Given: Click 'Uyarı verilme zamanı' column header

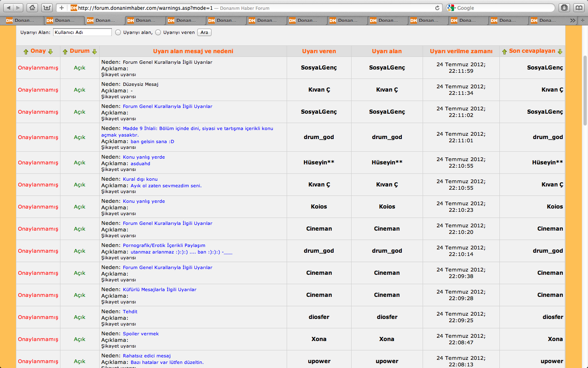Looking at the screenshot, I should coord(461,51).
